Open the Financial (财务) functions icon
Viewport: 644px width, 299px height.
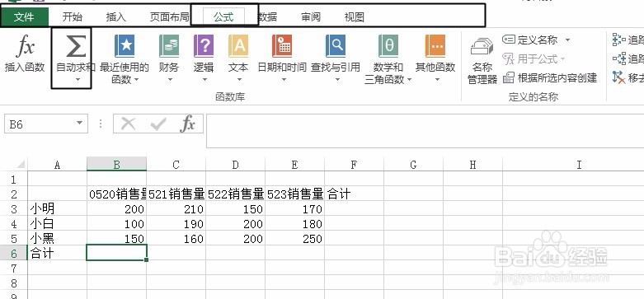click(x=169, y=46)
